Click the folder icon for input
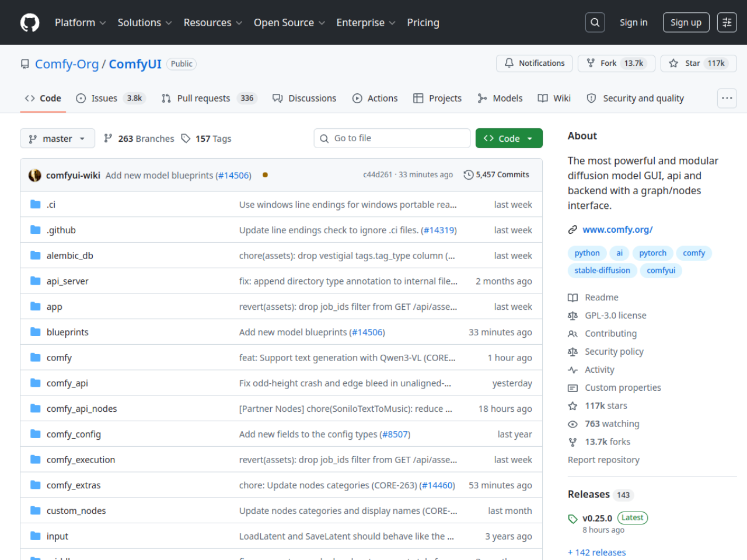Image resolution: width=747 pixels, height=560 pixels. 36,535
